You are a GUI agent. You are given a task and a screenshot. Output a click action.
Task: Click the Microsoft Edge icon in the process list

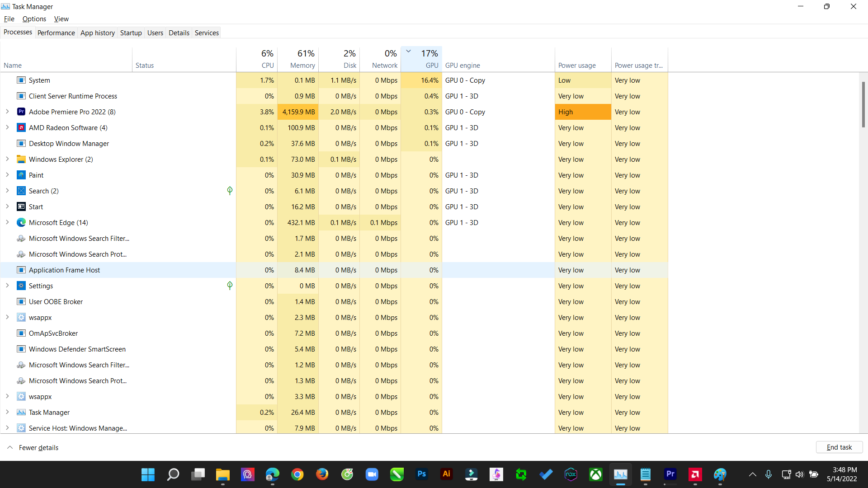pyautogui.click(x=21, y=222)
